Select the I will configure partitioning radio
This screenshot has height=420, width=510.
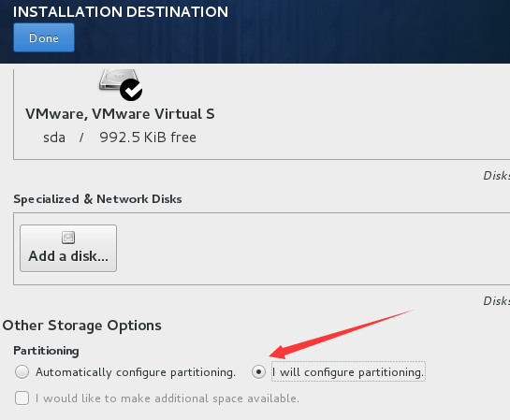click(x=258, y=371)
